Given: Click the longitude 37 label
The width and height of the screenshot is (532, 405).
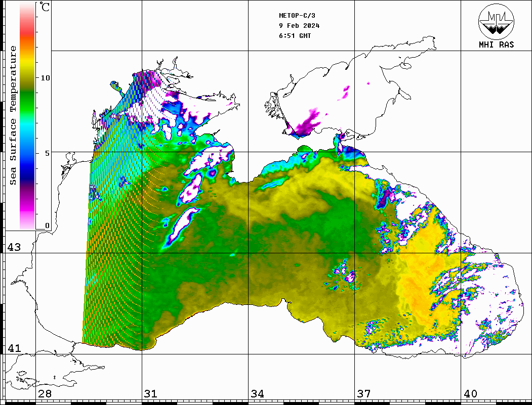Looking at the screenshot, I should (364, 394).
